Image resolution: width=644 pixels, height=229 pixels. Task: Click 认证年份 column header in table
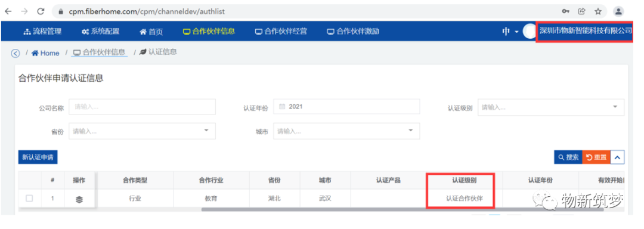540,180
